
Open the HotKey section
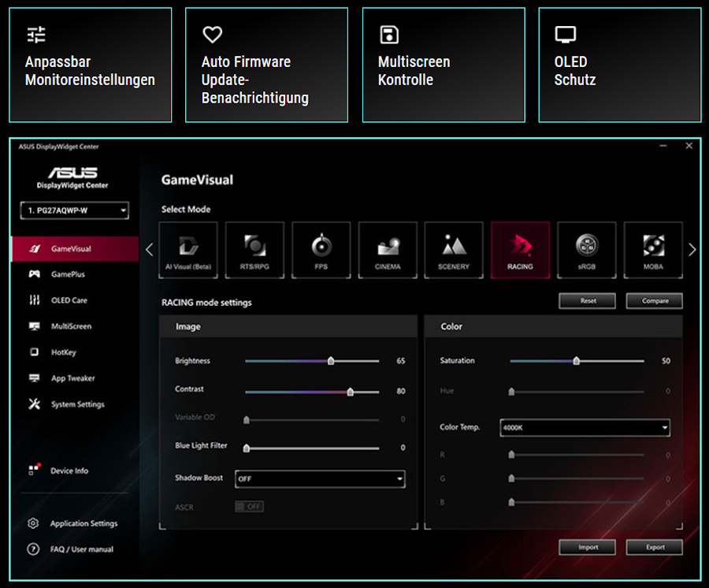click(75, 352)
